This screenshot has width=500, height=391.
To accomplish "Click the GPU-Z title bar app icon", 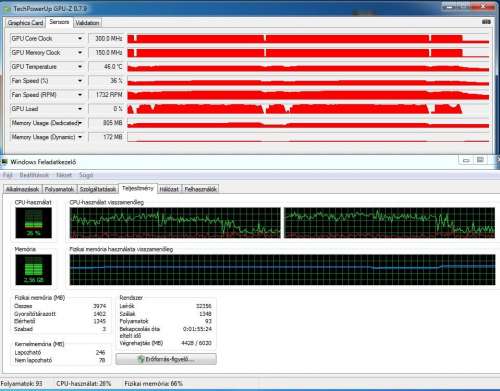I will coord(6,9).
